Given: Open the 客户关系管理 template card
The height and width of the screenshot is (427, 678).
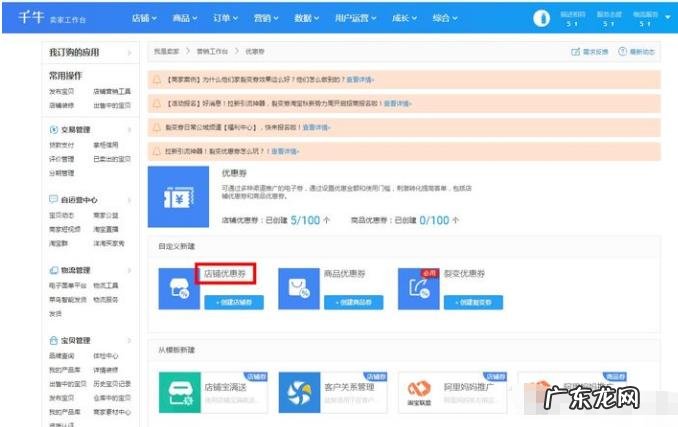Looking at the screenshot, I should [x=333, y=392].
